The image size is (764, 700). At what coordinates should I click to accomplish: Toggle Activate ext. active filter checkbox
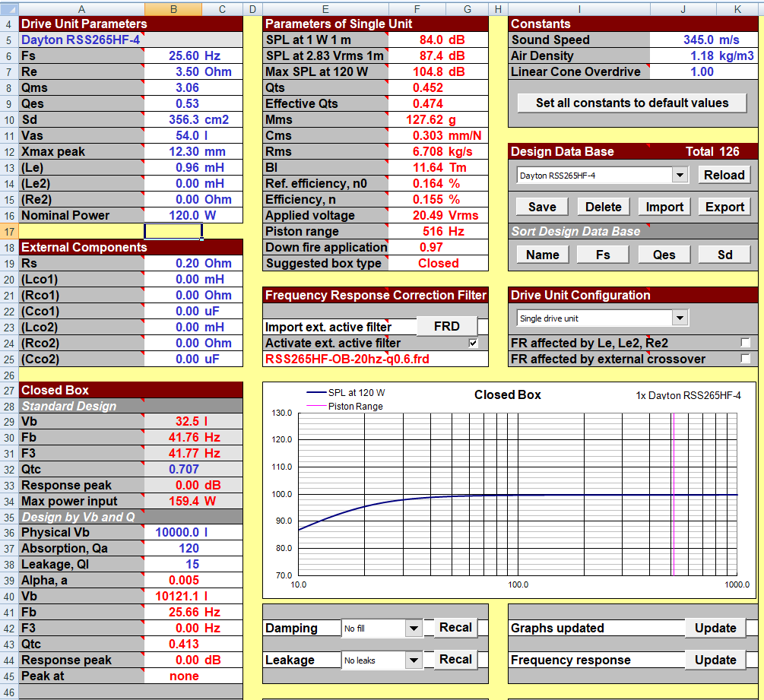click(473, 343)
